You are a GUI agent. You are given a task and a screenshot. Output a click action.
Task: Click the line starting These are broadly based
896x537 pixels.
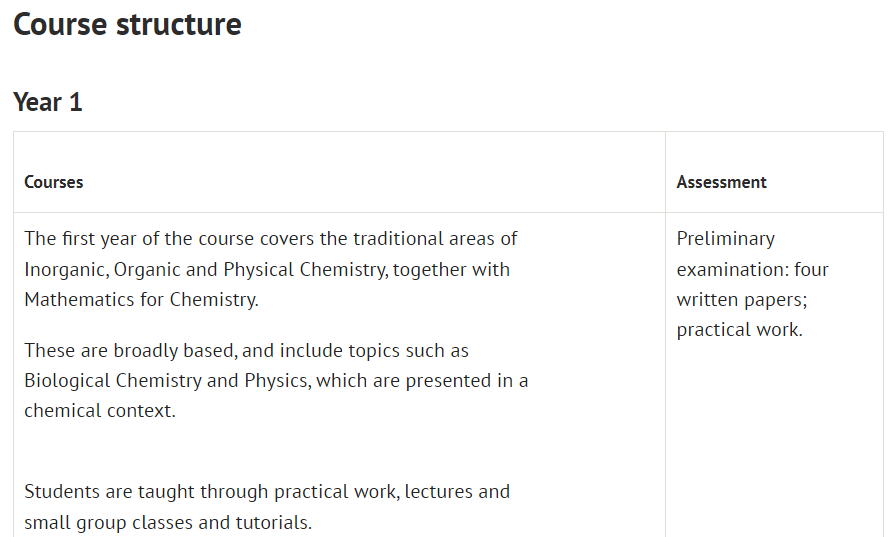[246, 351]
